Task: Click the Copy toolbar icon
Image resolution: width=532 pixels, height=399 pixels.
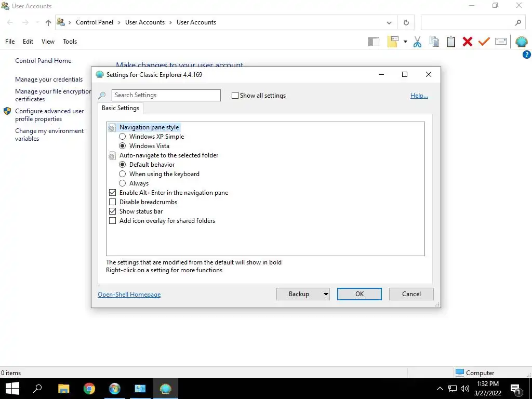Action: pos(434,42)
